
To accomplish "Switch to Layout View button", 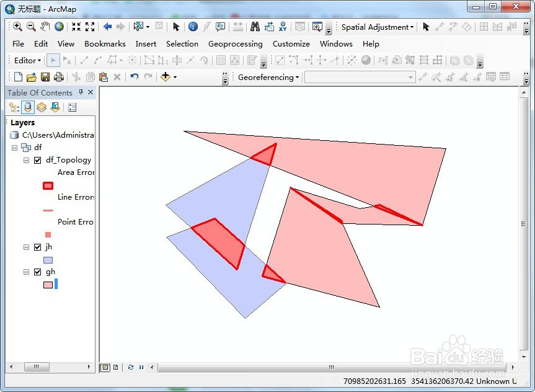I will (x=116, y=367).
